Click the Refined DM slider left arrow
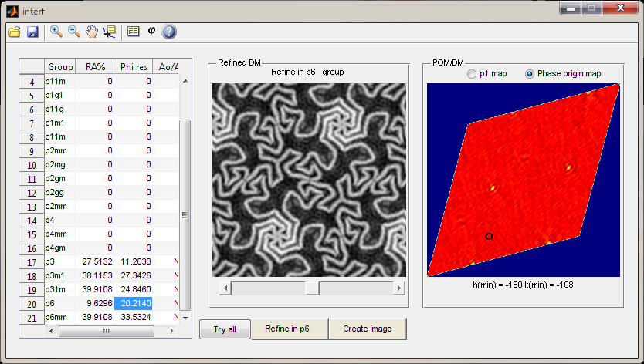This screenshot has height=364, width=644. click(x=225, y=288)
